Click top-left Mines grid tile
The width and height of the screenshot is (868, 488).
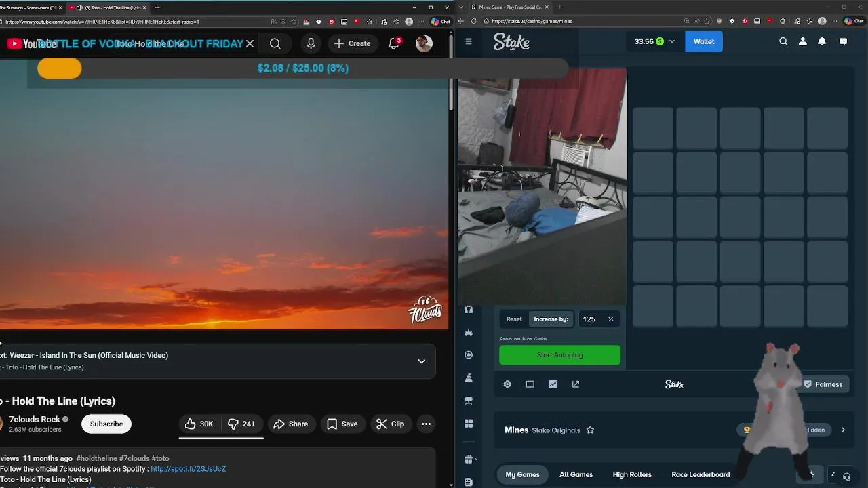pyautogui.click(x=653, y=129)
